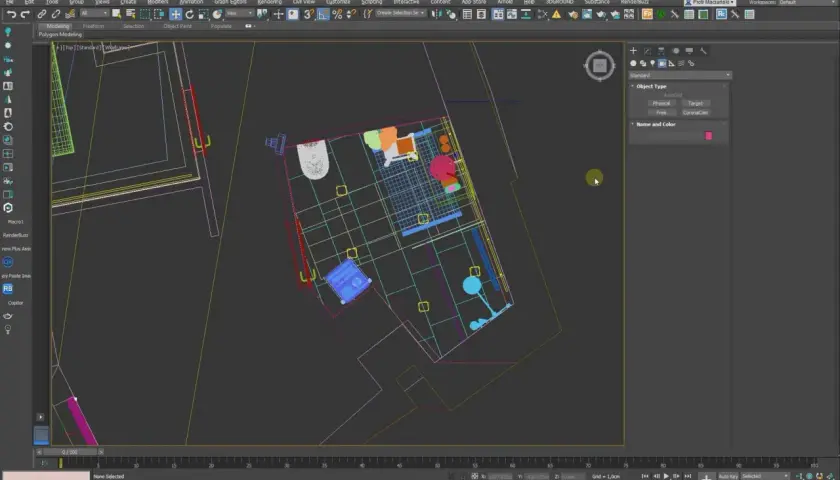This screenshot has height=480, width=840.
Task: Click the CoronaCam button
Action: 695,113
